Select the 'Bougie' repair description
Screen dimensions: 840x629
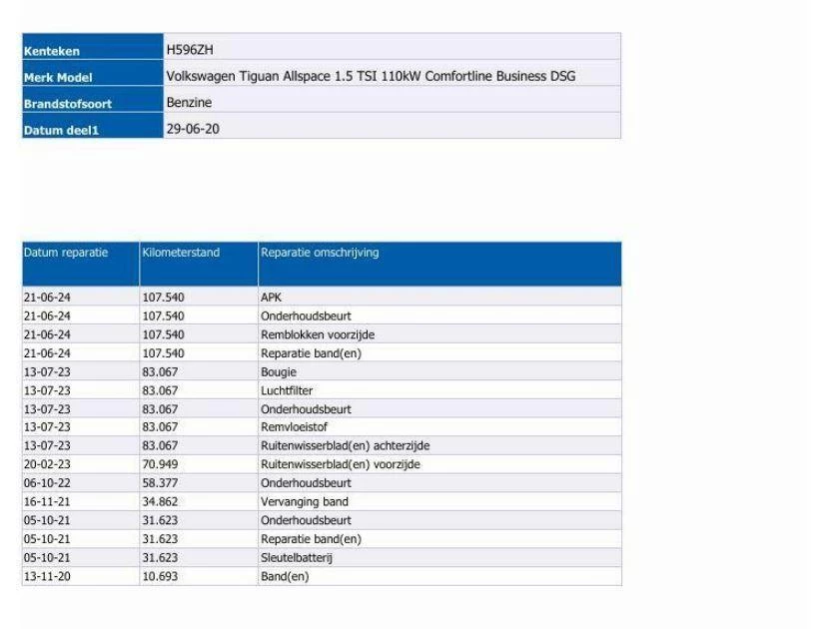click(279, 372)
